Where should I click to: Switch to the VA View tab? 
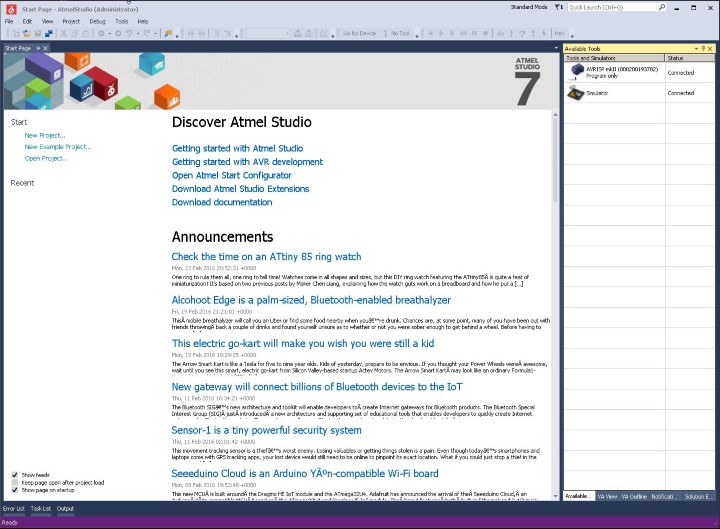tap(607, 496)
